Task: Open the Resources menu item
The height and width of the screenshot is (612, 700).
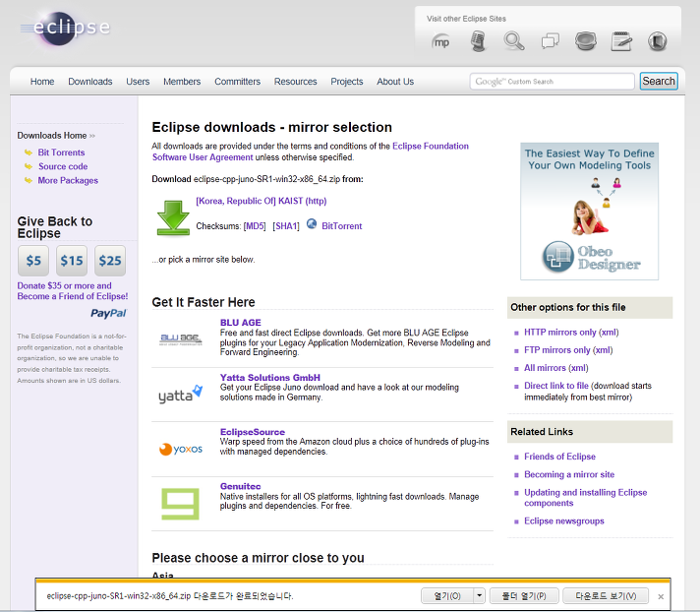Action: pos(296,82)
